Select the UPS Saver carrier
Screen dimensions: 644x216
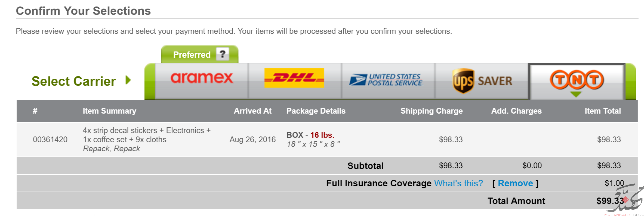click(x=482, y=81)
